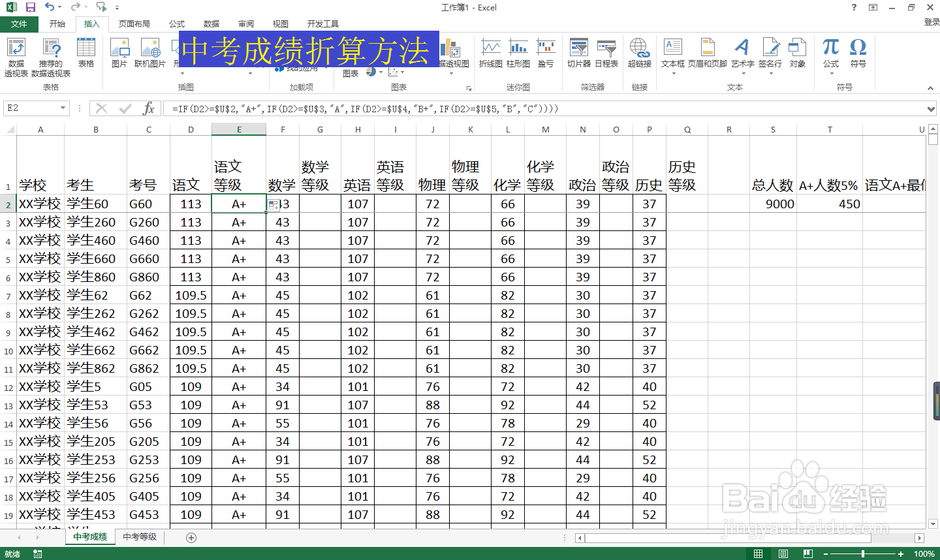
Task: Switch to the Formulas (公式) tab
Action: click(177, 24)
